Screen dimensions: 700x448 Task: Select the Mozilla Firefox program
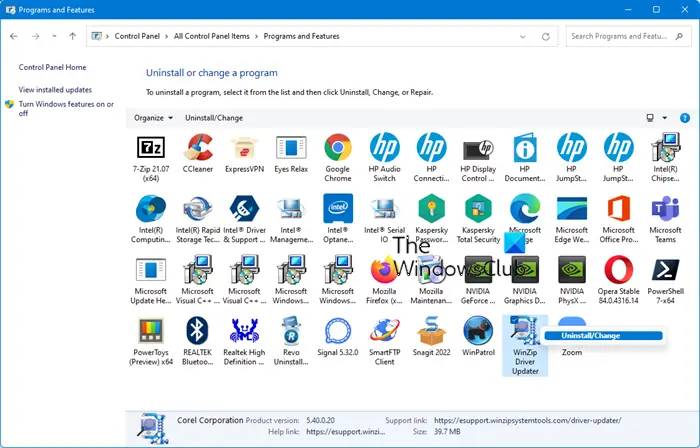click(x=384, y=280)
